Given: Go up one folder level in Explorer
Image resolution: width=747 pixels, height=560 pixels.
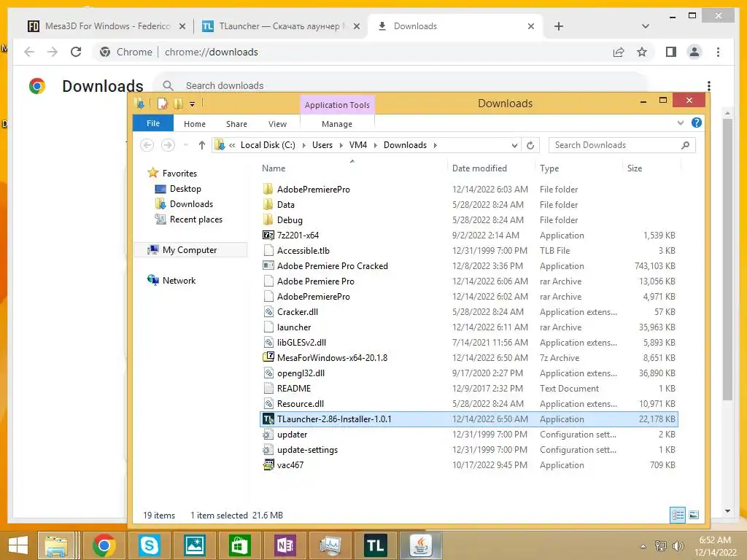Looking at the screenshot, I should pos(201,145).
